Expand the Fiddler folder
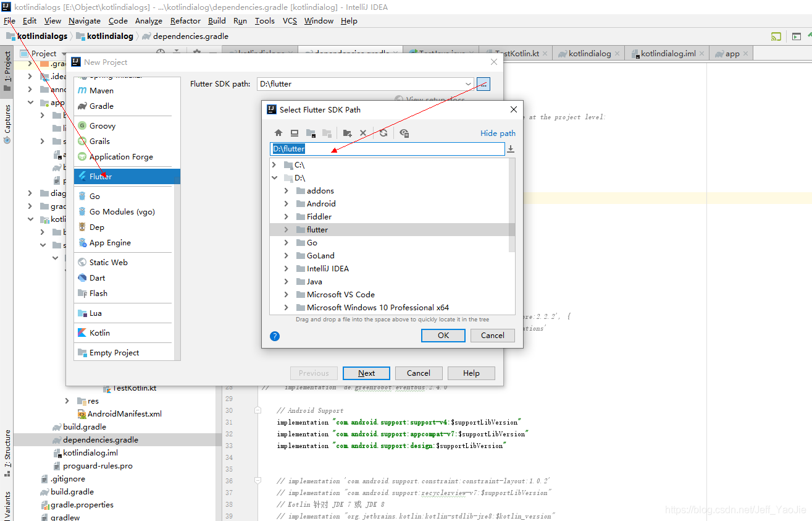Image resolution: width=812 pixels, height=521 pixels. [x=286, y=217]
